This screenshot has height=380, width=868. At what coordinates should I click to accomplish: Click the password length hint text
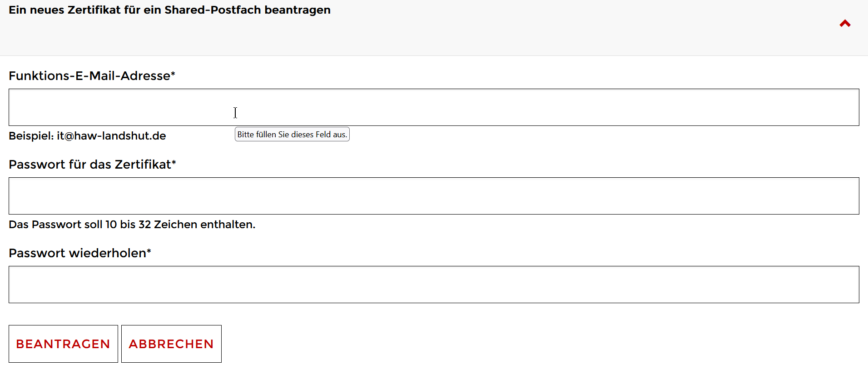[132, 225]
